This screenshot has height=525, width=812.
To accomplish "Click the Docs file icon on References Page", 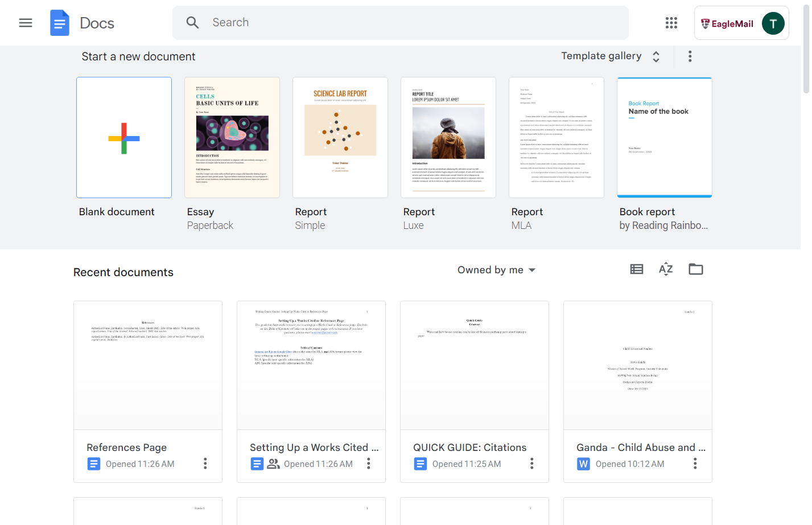I will pyautogui.click(x=93, y=464).
